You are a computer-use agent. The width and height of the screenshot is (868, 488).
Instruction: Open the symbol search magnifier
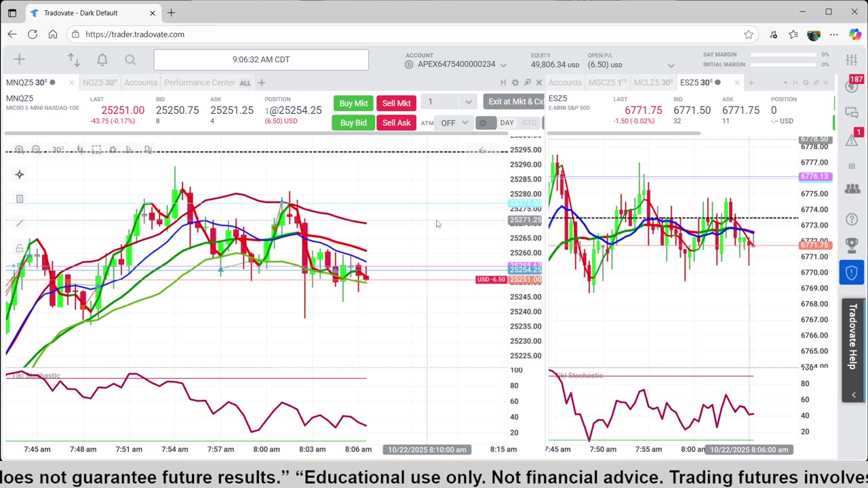130,60
